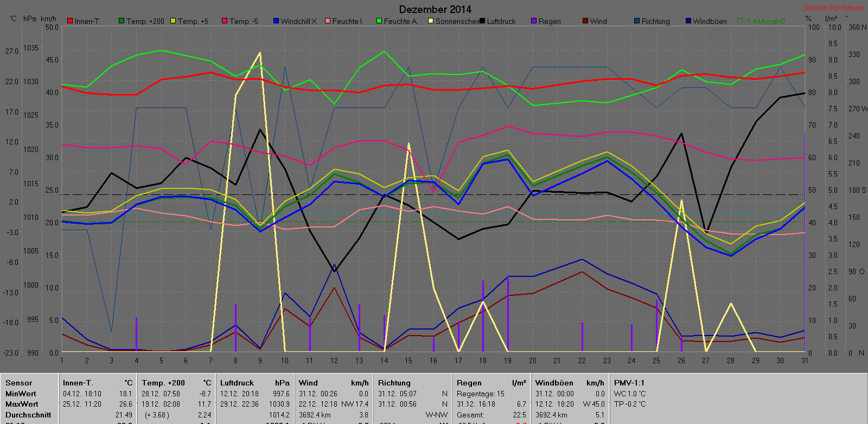The height and width of the screenshot is (424, 868).
Task: Click the Wind km/h column header in the table
Action: click(334, 383)
